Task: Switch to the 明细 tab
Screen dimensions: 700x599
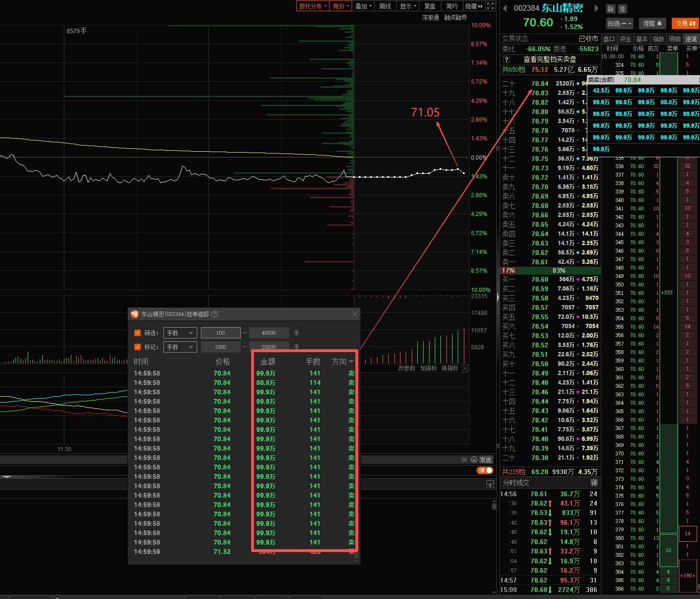Action: (675, 39)
